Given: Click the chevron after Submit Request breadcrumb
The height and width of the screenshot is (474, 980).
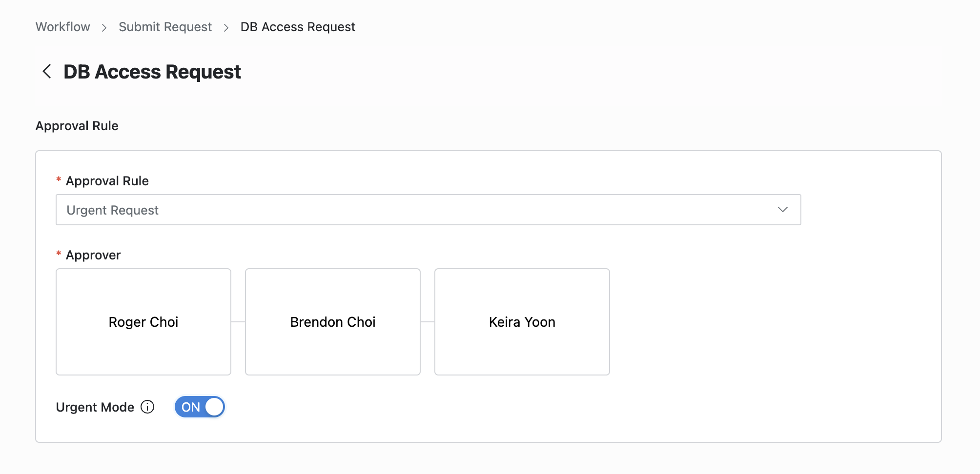Looking at the screenshot, I should pos(226,28).
